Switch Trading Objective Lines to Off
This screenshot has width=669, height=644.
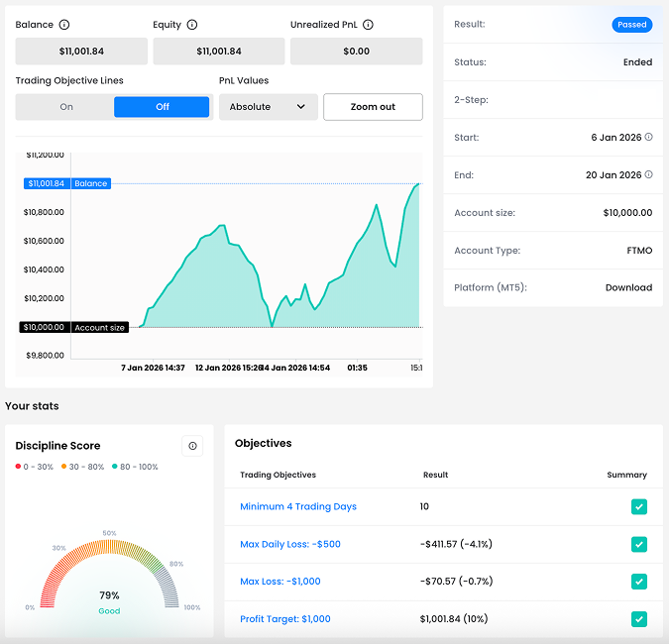coord(162,107)
